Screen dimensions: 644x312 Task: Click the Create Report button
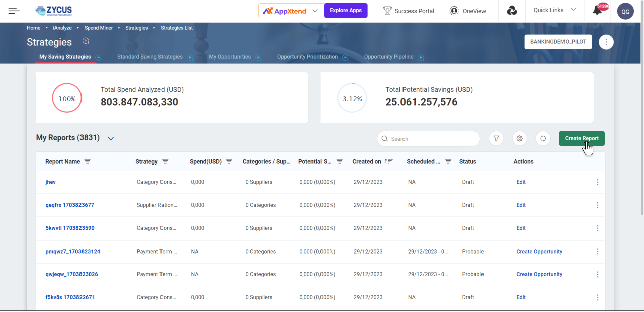tap(582, 139)
